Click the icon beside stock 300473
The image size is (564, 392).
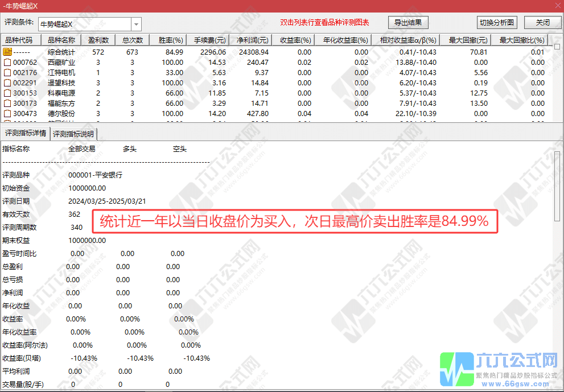7,113
